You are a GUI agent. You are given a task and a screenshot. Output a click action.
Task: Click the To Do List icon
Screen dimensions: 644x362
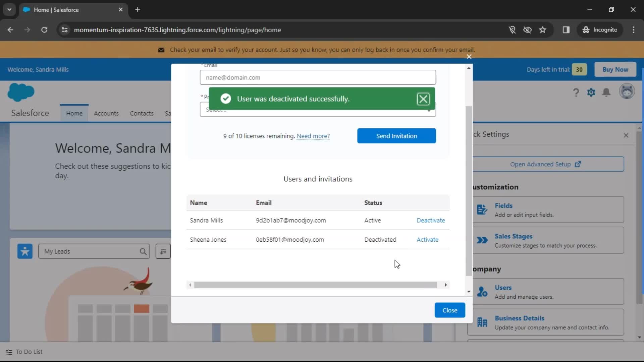9,352
